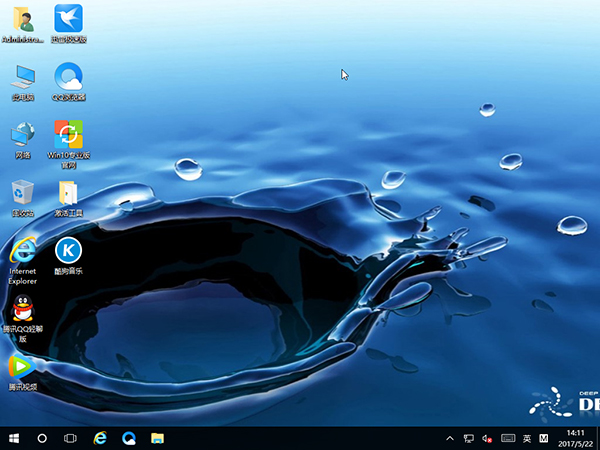Launch Tencent Video desktop shortcut

22,366
